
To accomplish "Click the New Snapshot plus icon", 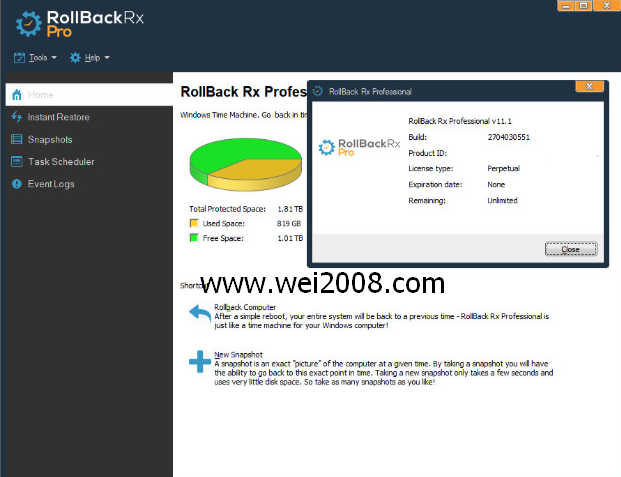I will [200, 361].
